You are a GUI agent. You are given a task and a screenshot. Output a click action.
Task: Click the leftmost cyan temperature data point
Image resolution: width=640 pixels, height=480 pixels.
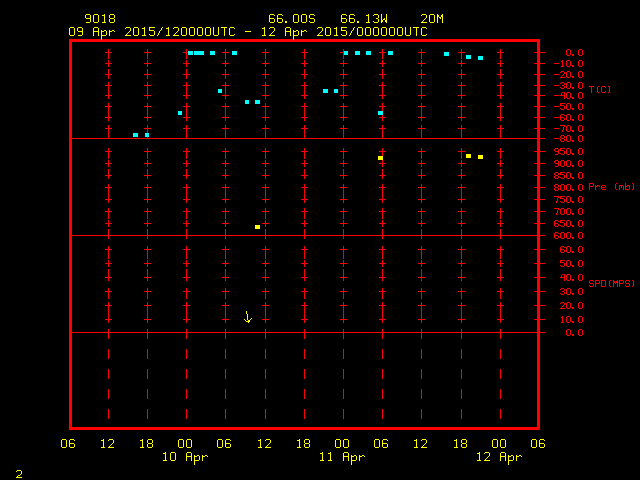pyautogui.click(x=136, y=135)
